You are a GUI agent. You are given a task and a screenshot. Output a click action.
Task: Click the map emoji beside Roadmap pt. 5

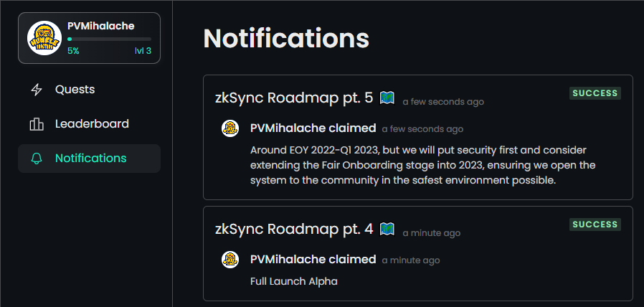pos(387,98)
